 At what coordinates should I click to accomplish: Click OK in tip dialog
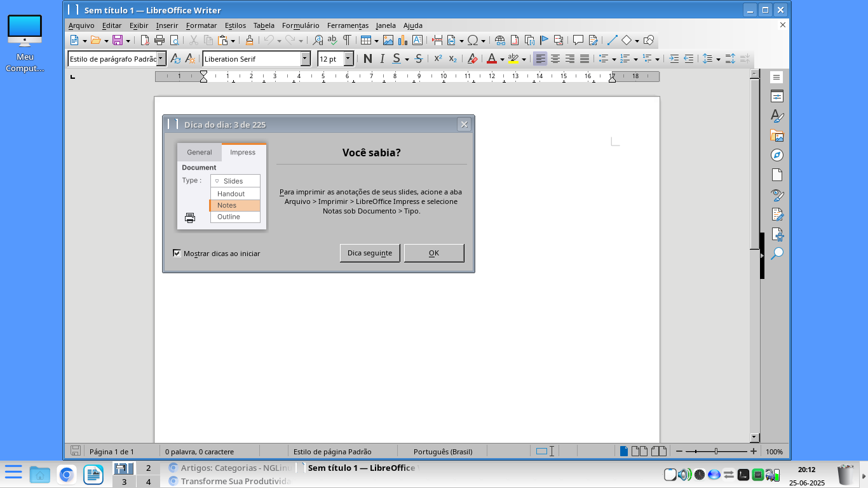tap(434, 253)
